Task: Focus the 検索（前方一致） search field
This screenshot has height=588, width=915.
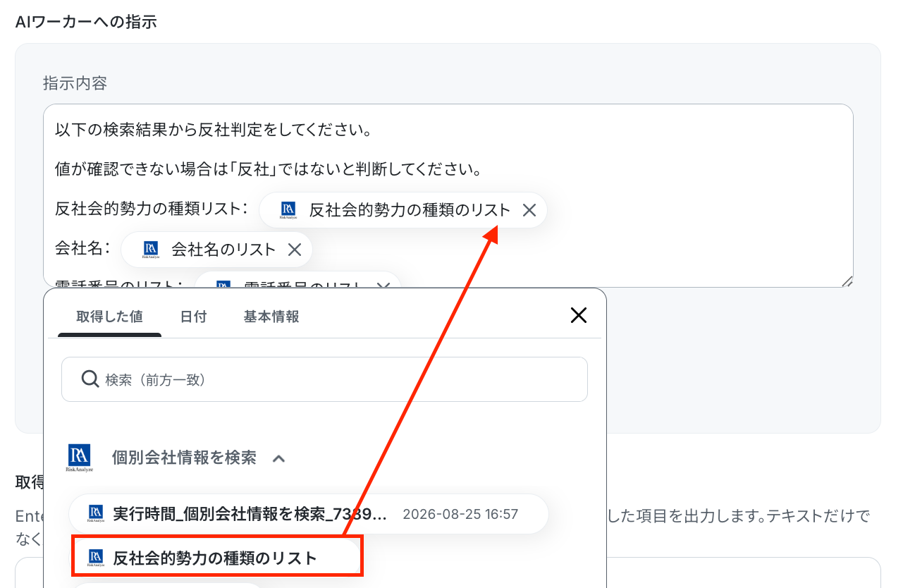Action: click(324, 379)
